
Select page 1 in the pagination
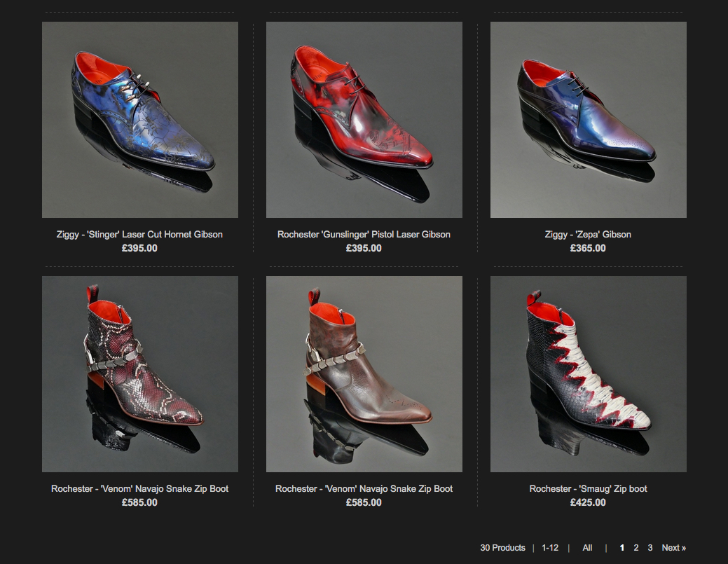pos(622,548)
